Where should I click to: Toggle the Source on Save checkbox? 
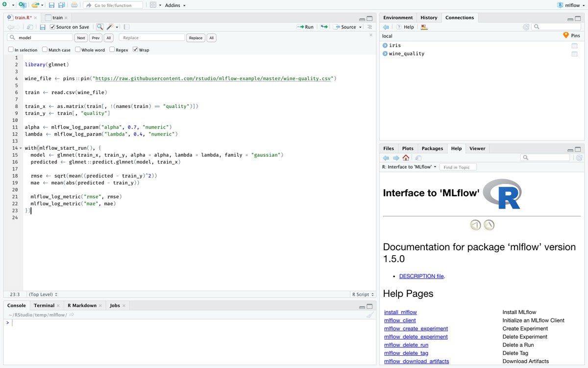(x=52, y=27)
